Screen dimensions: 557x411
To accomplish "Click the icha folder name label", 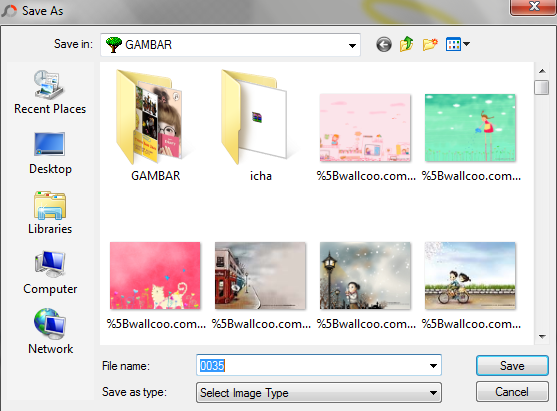I will [x=261, y=176].
